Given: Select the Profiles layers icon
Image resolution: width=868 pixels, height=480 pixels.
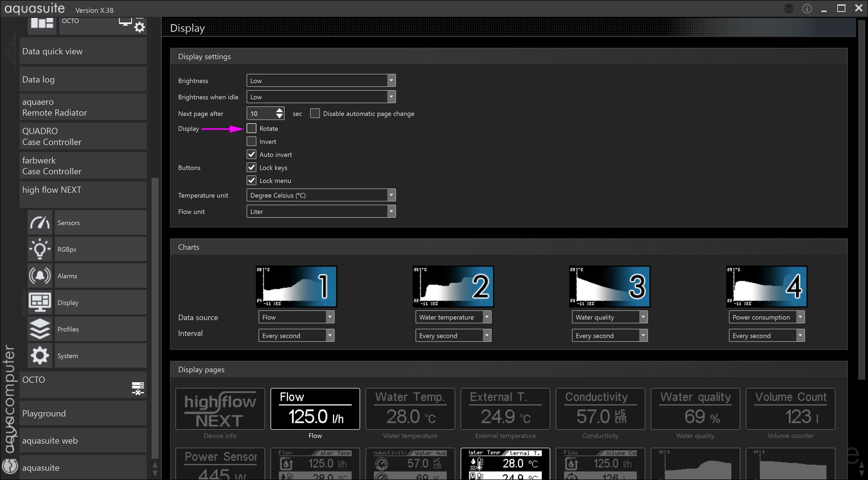Looking at the screenshot, I should (40, 329).
